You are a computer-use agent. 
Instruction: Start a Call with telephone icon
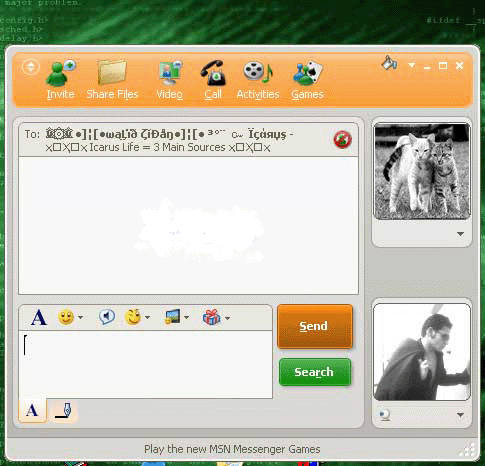point(213,72)
